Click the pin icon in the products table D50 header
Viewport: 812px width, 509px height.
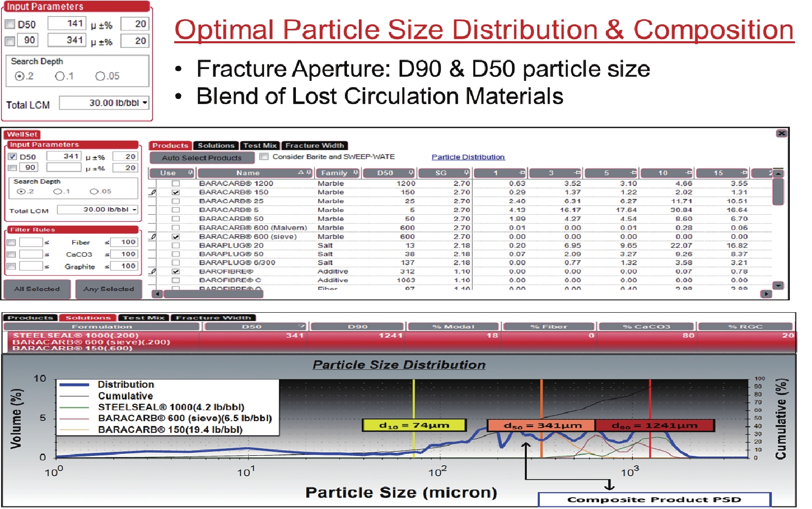click(x=411, y=173)
